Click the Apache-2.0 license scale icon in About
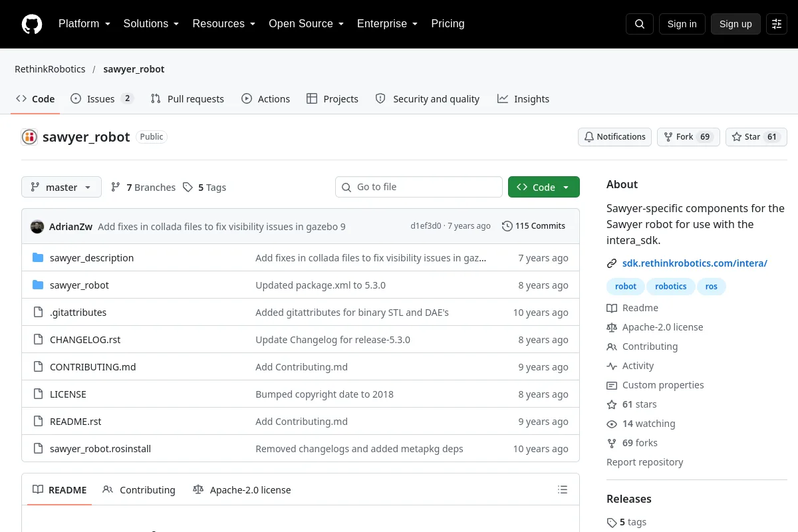The image size is (798, 532). tap(612, 327)
